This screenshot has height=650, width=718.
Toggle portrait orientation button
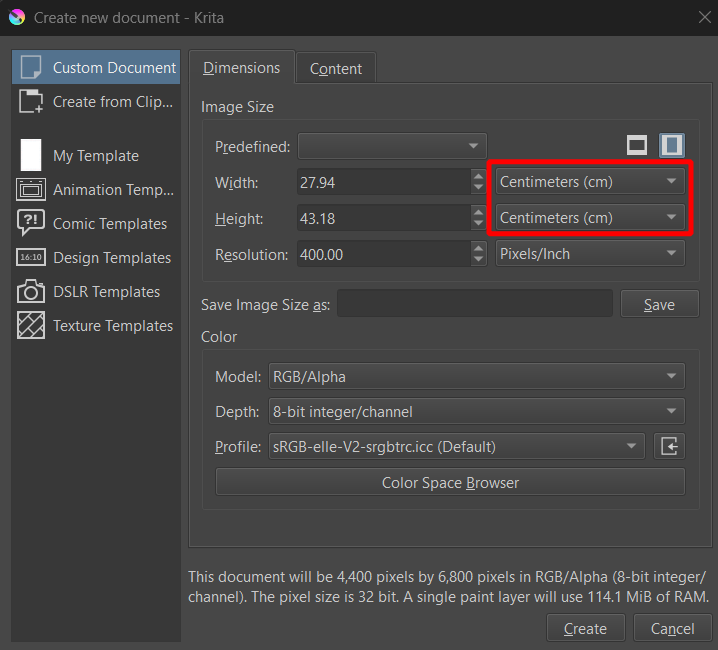pyautogui.click(x=672, y=146)
